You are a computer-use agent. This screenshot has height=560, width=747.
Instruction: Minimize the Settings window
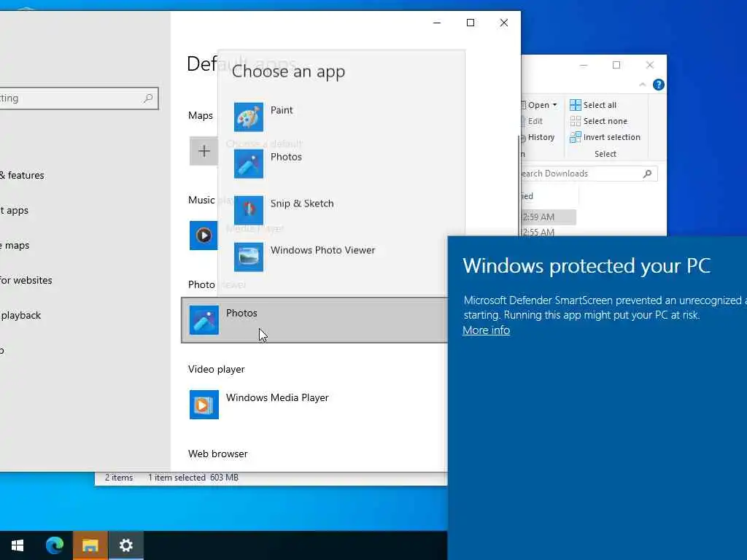437,23
